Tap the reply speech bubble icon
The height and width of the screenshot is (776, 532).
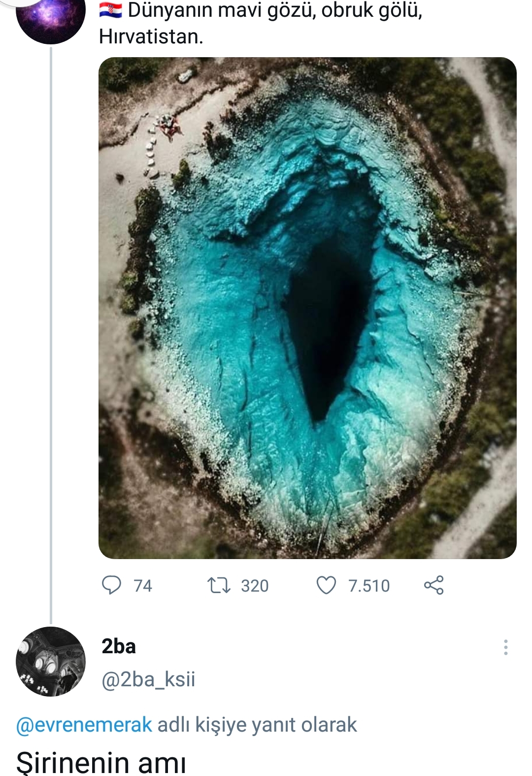click(x=111, y=585)
